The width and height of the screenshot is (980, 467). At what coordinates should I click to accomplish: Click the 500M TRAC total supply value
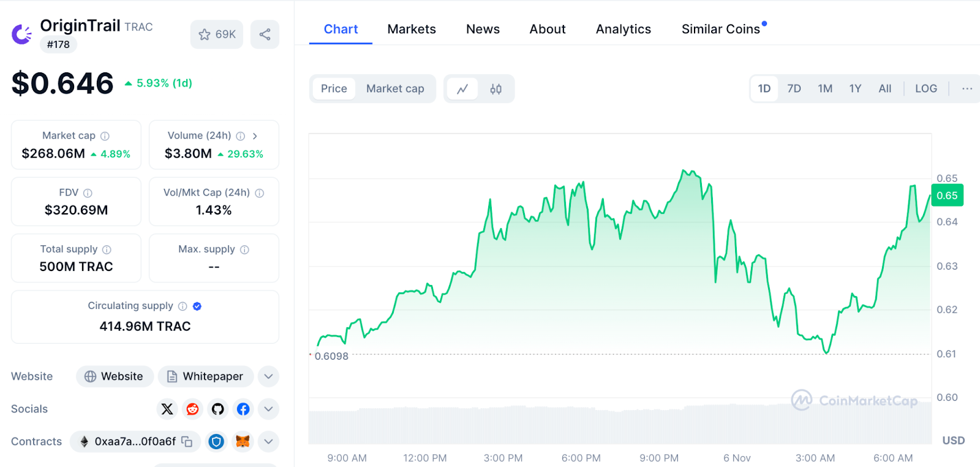76,267
